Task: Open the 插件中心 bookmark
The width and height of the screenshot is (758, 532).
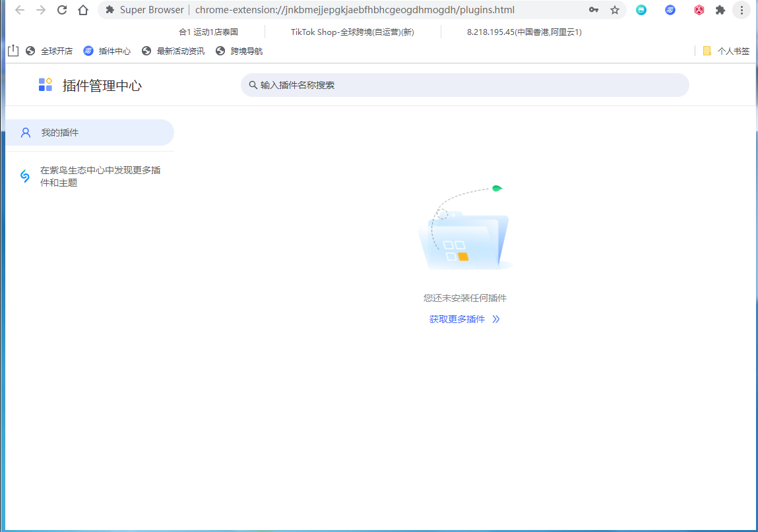Action: click(x=108, y=51)
